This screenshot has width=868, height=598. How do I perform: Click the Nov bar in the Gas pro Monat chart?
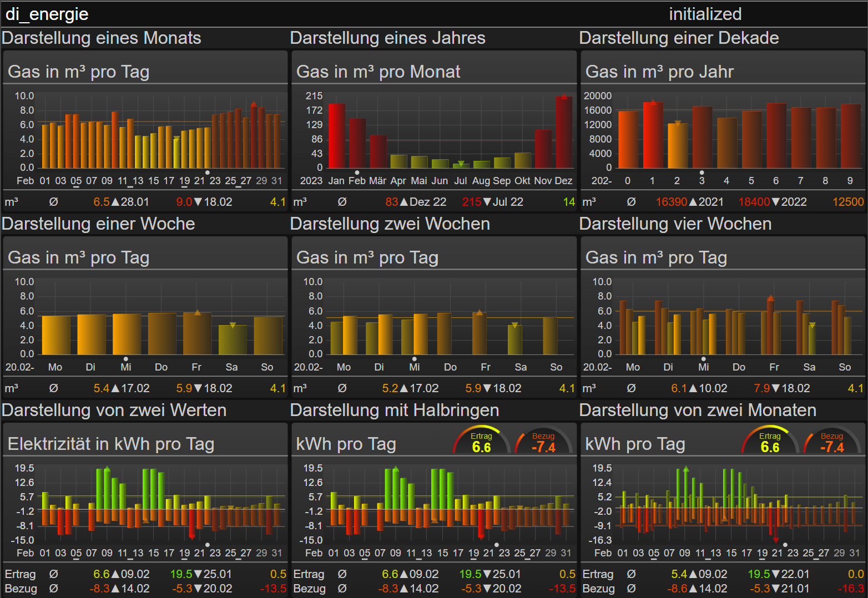point(543,149)
